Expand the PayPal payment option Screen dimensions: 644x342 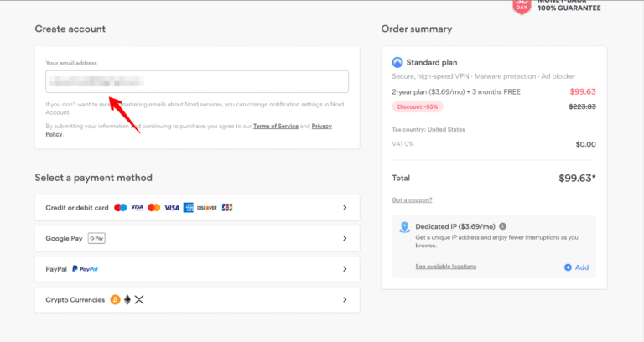tap(345, 269)
